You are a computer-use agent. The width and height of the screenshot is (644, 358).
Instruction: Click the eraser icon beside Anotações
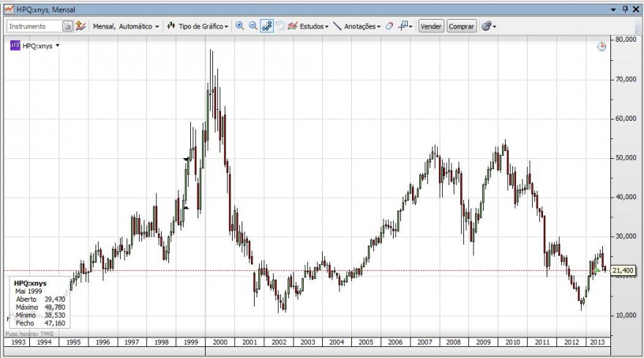click(x=389, y=26)
